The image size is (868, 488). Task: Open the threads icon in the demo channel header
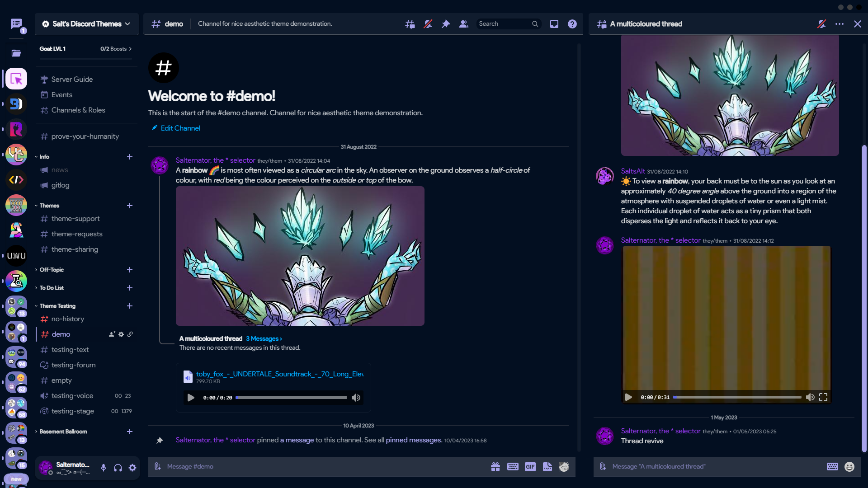(409, 24)
